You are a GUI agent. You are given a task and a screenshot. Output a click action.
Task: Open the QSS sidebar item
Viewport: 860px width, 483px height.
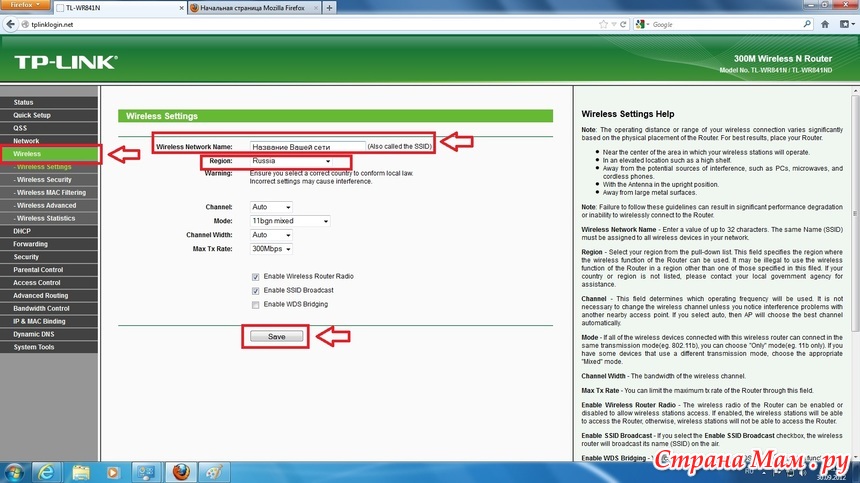[49, 128]
